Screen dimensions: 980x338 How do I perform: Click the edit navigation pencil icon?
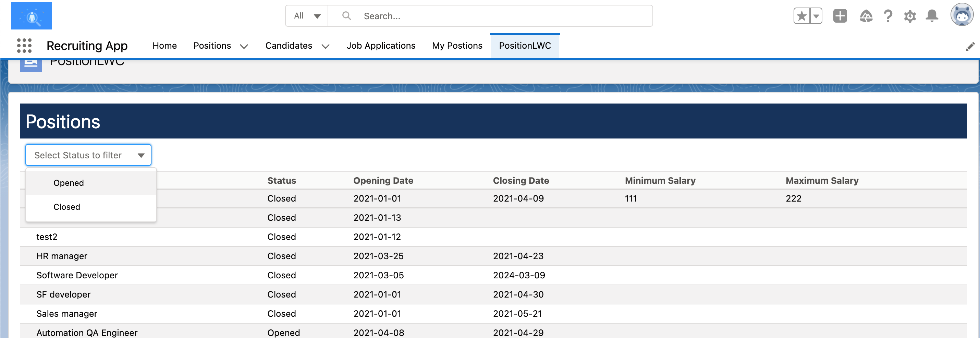tap(970, 46)
